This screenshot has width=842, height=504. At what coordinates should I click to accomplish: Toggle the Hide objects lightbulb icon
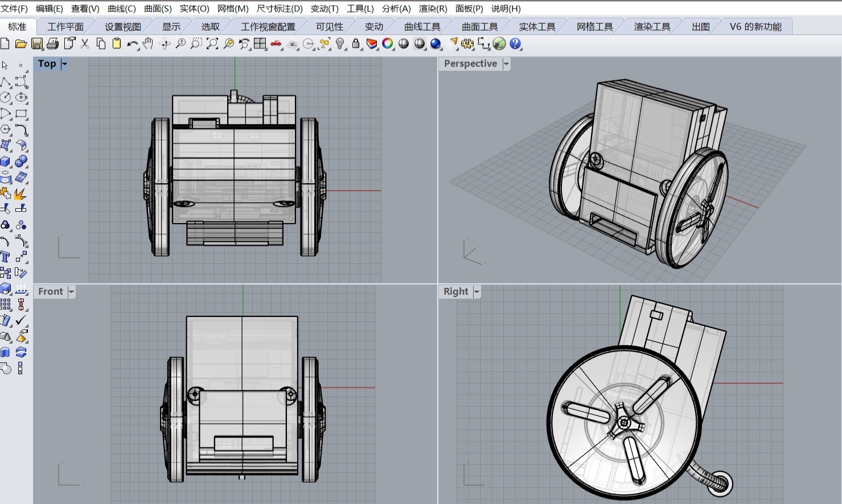[340, 44]
